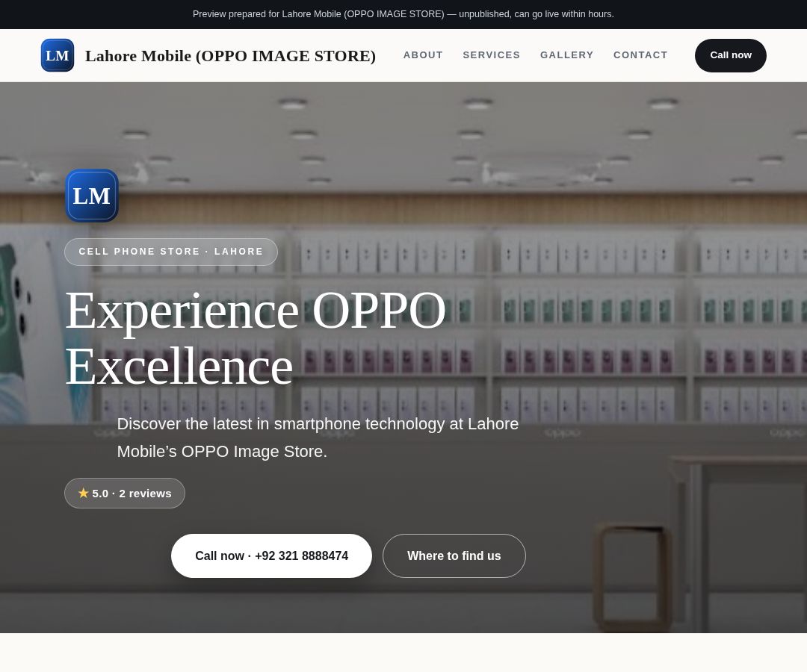This screenshot has width=807, height=672.
Task: Click the LM logo icon in the header
Action: tap(57, 55)
